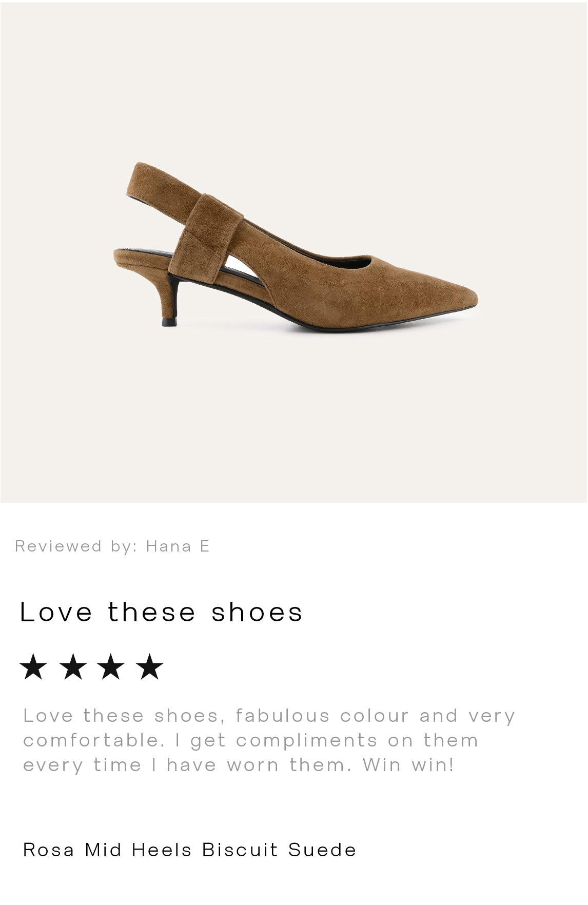
Task: Click the word "fabulous" in the review text
Action: (x=283, y=716)
